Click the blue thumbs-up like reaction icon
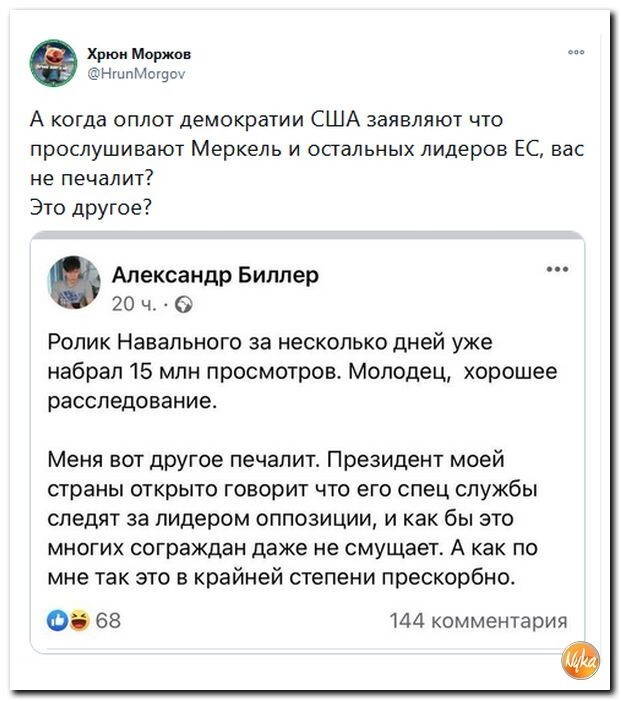 point(57,621)
